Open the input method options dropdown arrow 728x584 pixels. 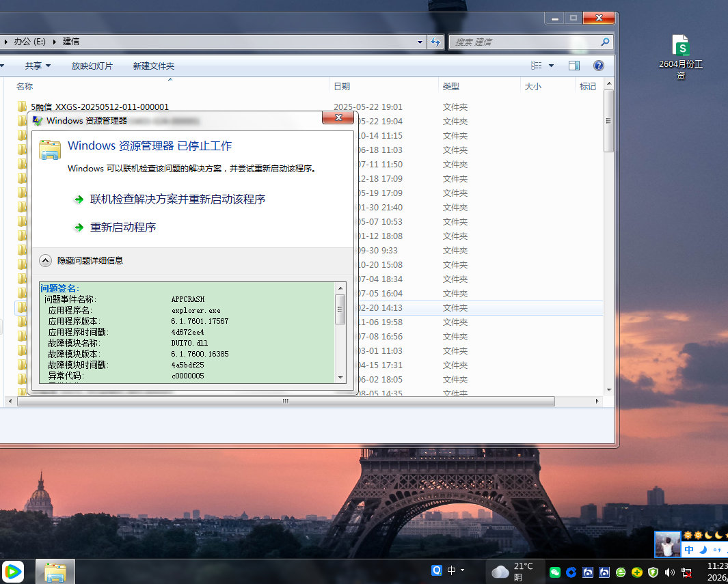click(x=462, y=571)
